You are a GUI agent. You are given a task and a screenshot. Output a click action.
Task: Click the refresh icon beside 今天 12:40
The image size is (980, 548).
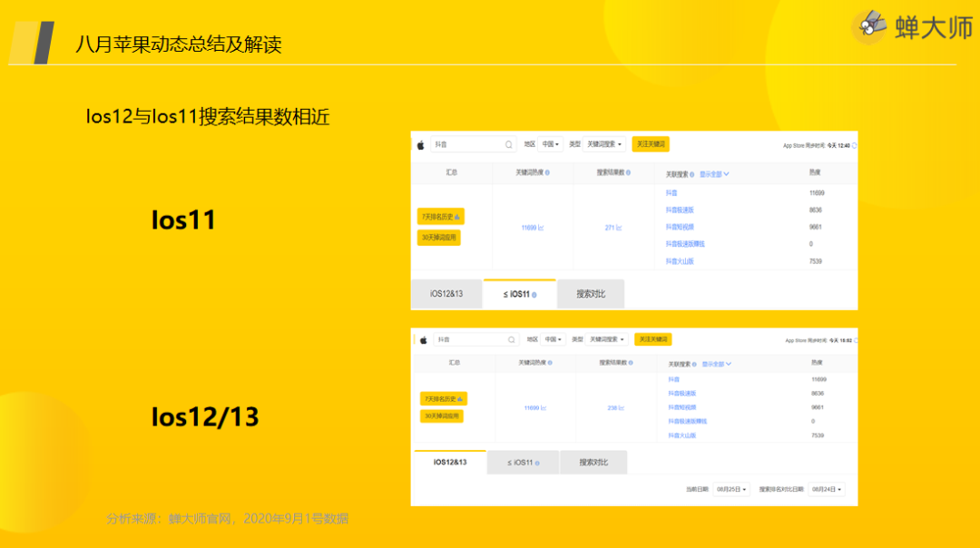(x=855, y=145)
